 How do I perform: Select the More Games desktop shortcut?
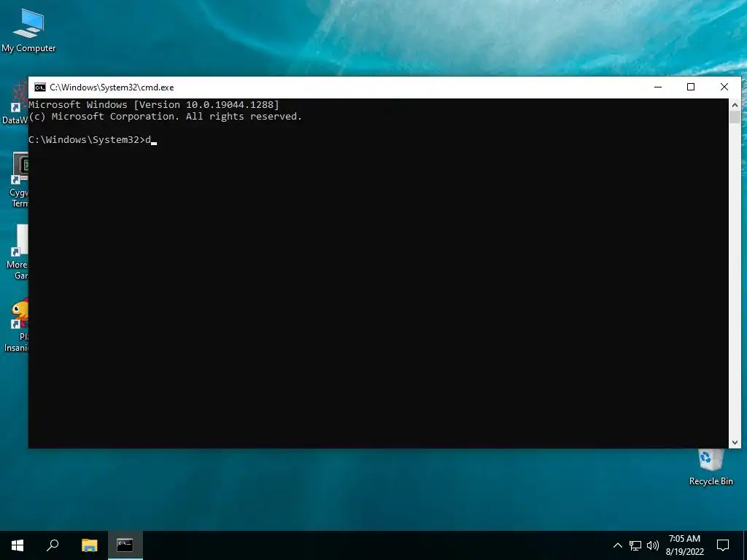point(18,253)
